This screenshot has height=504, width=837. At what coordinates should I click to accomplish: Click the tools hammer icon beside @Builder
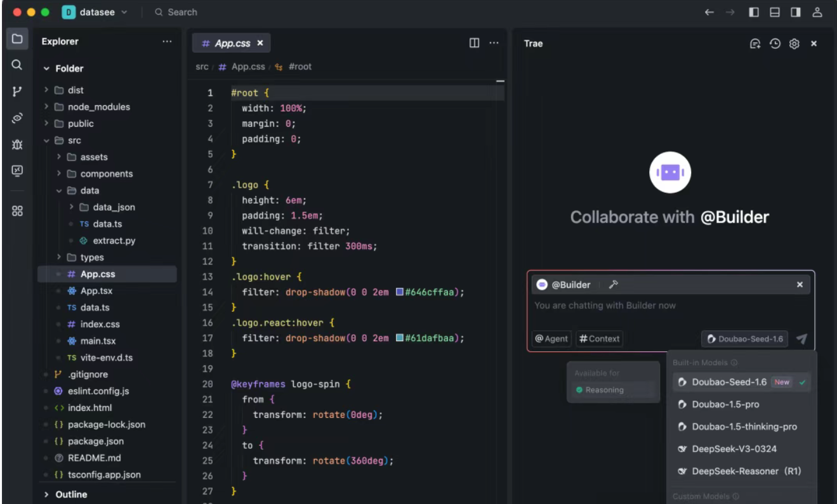[613, 285]
